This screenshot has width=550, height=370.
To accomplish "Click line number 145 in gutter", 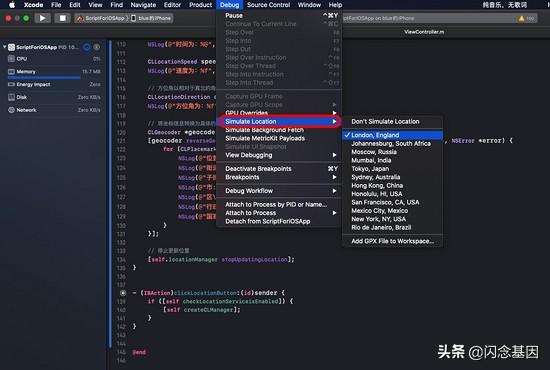I will pos(121,352).
